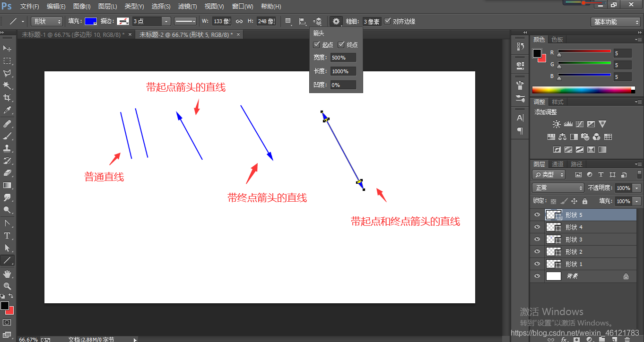Click the color spectrum ramp bar
This screenshot has width=644, height=342.
[583, 90]
